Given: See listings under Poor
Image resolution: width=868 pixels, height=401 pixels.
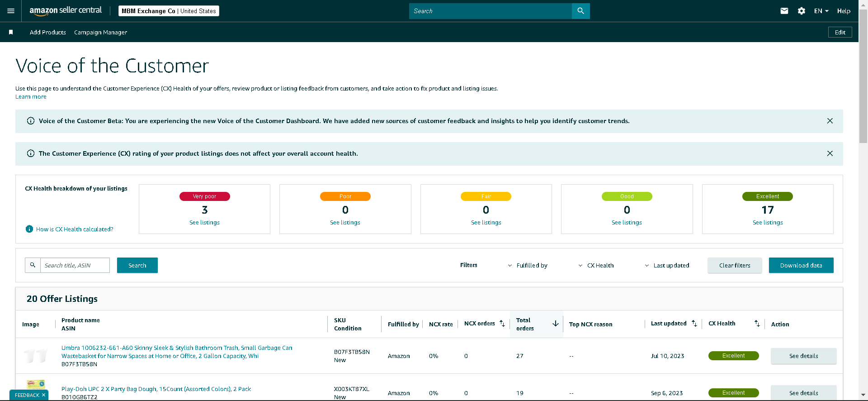Looking at the screenshot, I should [x=345, y=222].
